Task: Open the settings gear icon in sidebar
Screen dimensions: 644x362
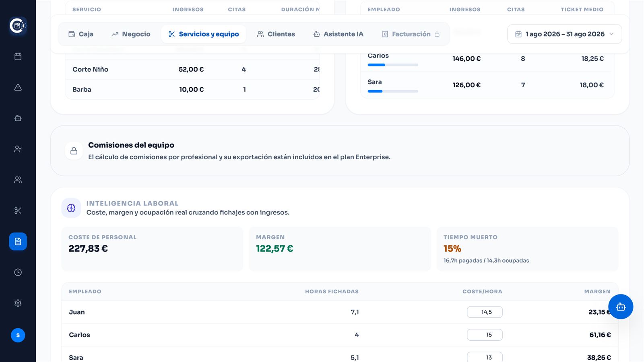Action: click(18, 303)
